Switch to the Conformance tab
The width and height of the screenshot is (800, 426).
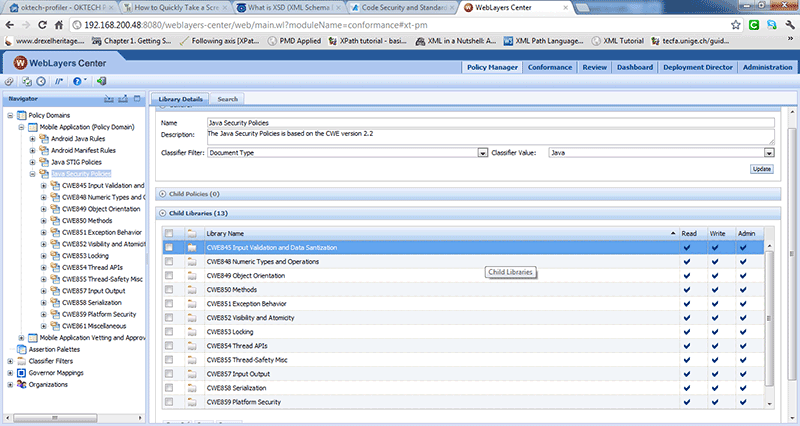[x=549, y=67]
